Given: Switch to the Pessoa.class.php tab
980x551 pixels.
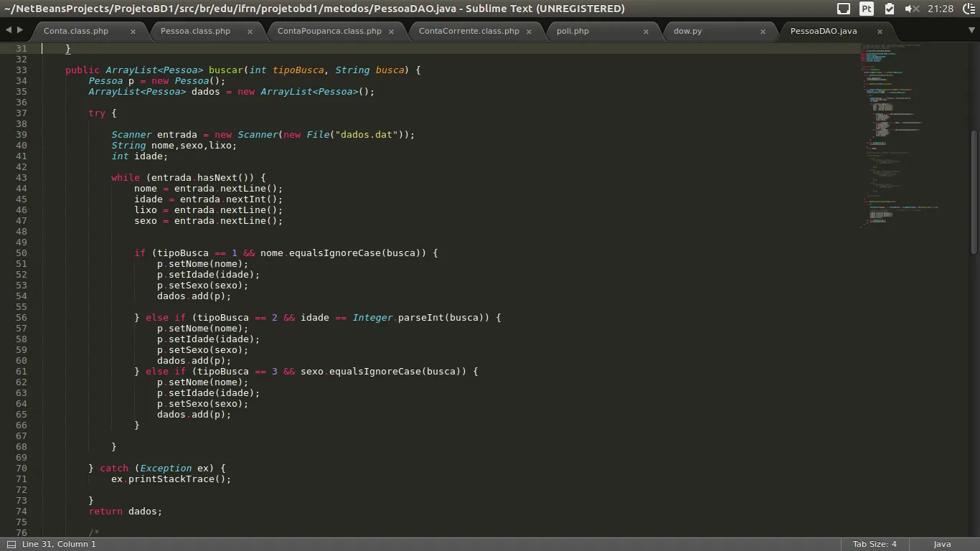Looking at the screenshot, I should [x=195, y=32].
